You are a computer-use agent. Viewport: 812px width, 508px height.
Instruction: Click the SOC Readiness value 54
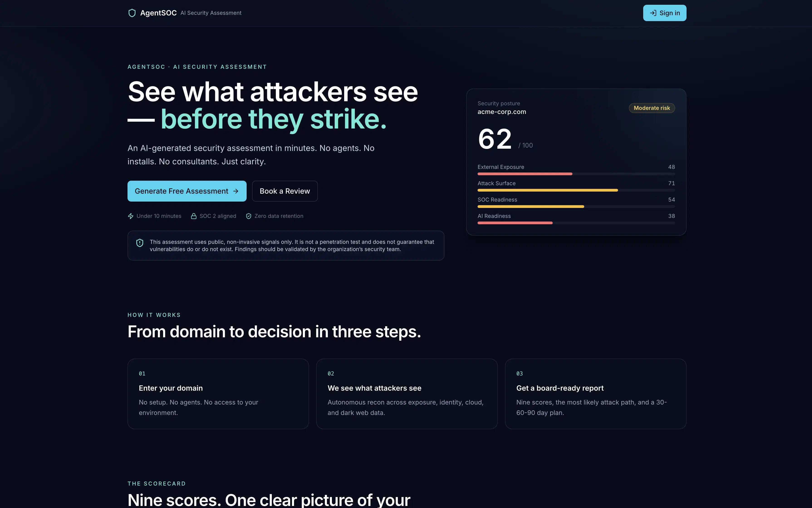[x=671, y=200]
